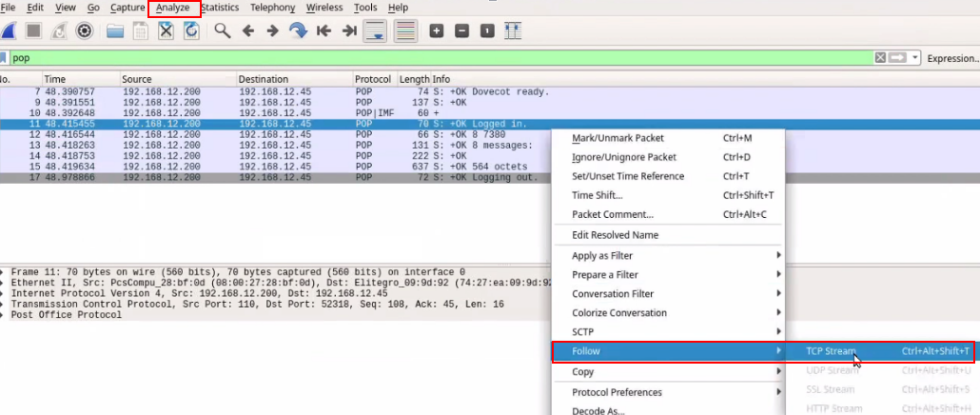
Task: Close the capture file
Action: [166, 30]
